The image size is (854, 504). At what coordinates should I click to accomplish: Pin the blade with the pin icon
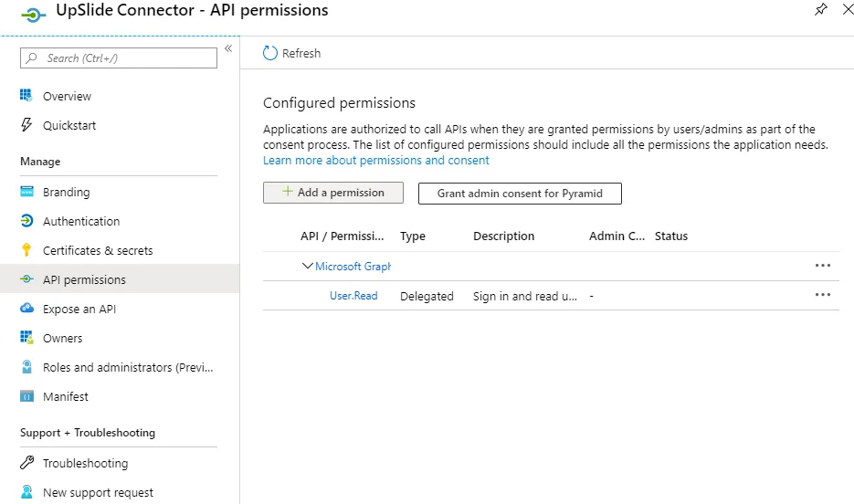pos(821,9)
